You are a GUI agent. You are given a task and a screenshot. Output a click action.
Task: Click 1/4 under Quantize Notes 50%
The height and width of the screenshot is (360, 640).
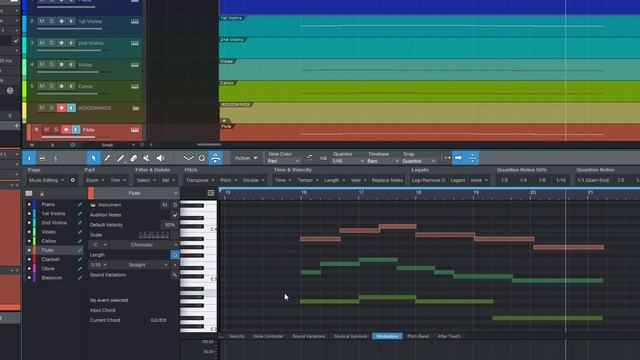(x=523, y=180)
